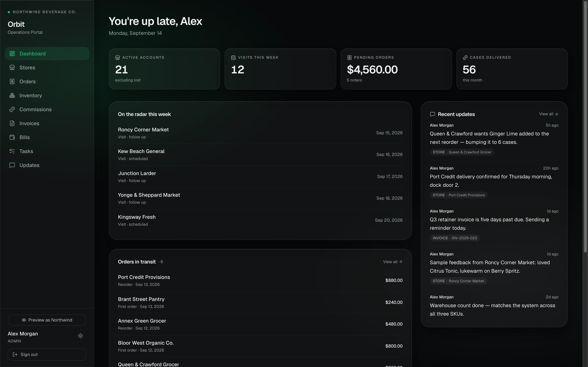
Task: Open the Queen & Crawford Grocer store tag
Action: pyautogui.click(x=462, y=152)
